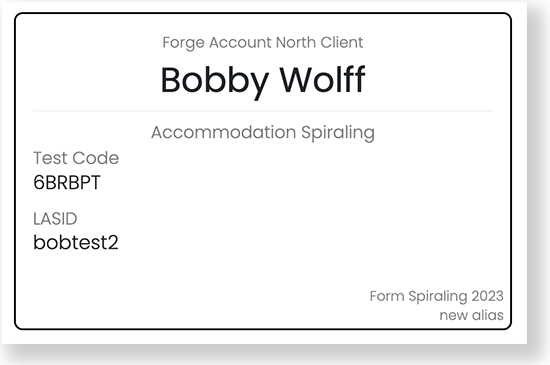Click the year 2023 in the footer

click(488, 296)
